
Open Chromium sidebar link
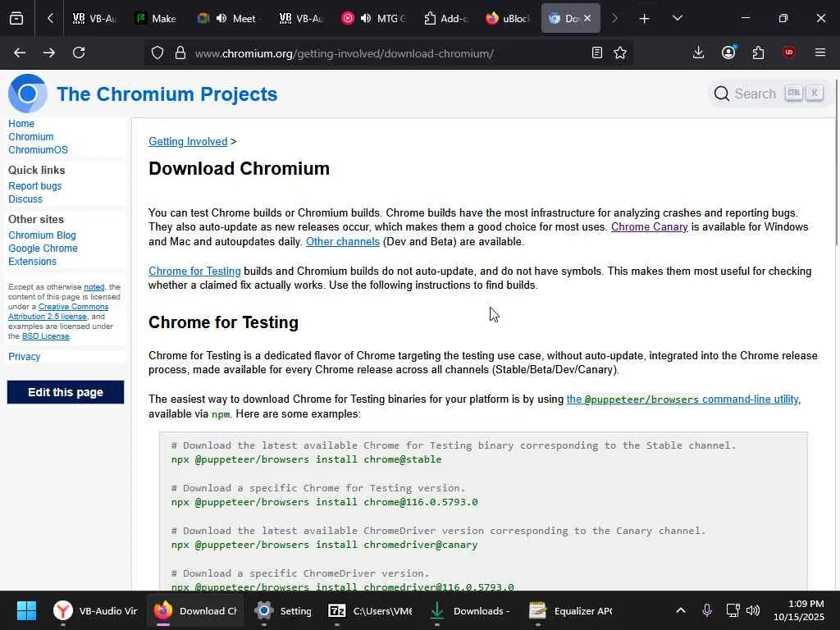point(30,137)
